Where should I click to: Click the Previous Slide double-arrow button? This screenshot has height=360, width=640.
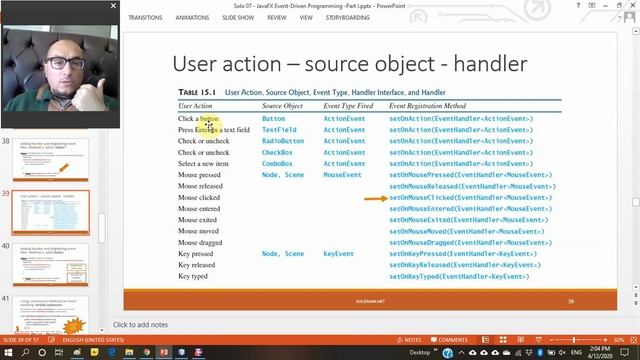tap(636, 295)
